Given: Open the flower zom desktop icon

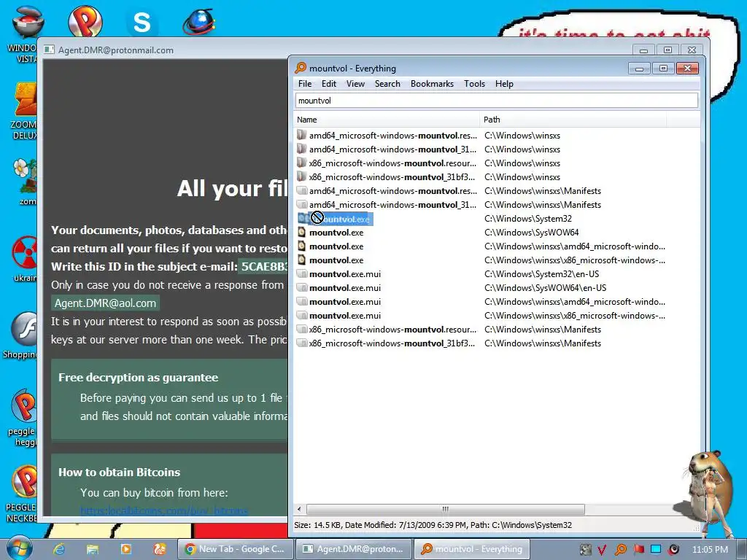Looking at the screenshot, I should [x=26, y=182].
